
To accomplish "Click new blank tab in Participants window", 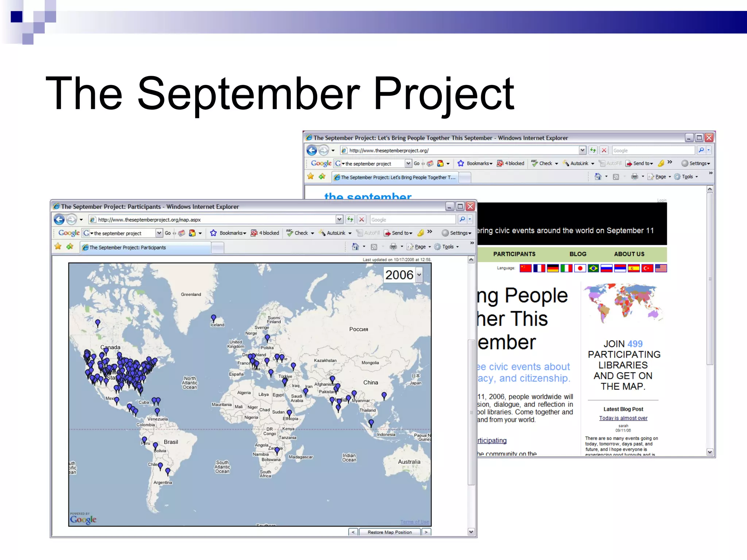I will pos(218,248).
